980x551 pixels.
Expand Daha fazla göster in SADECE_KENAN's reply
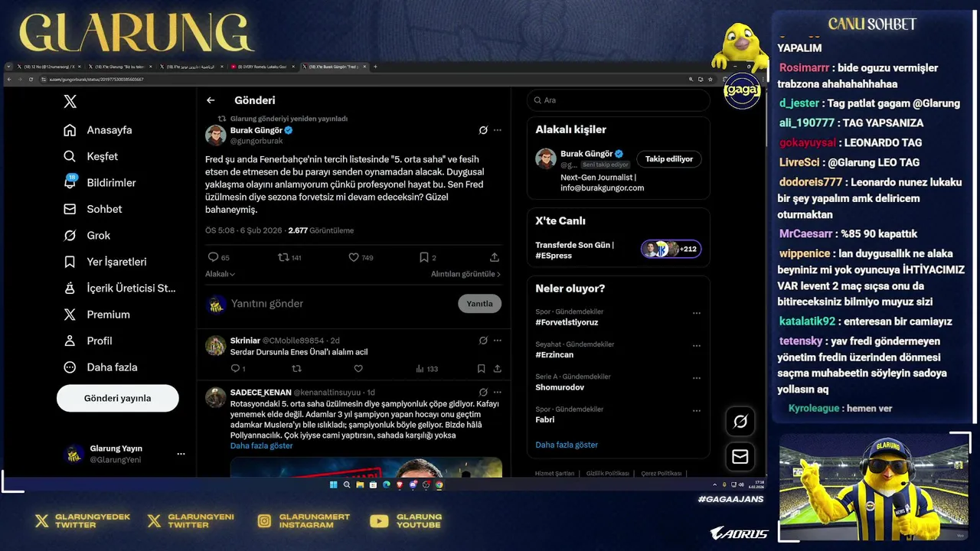coord(261,445)
